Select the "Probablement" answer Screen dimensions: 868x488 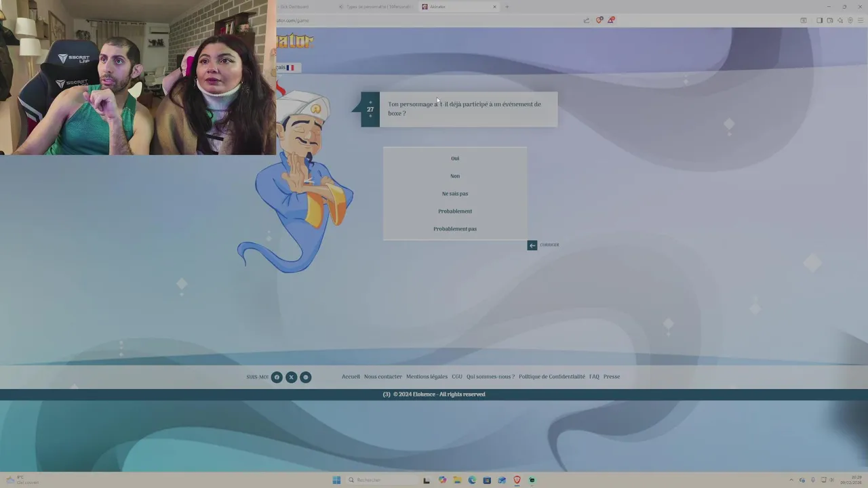tap(455, 211)
